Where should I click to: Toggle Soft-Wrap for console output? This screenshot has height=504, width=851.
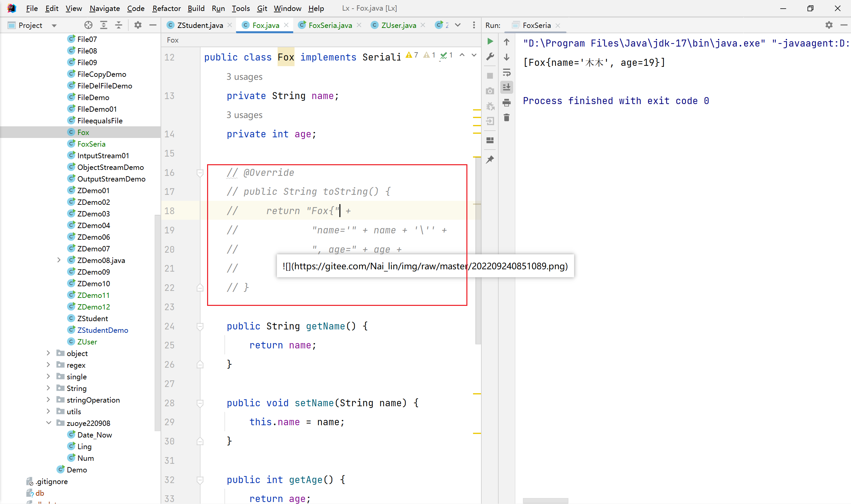(x=506, y=72)
